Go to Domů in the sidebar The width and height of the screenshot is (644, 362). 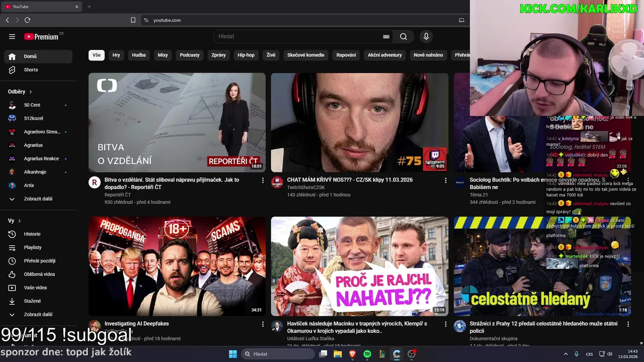(x=38, y=56)
